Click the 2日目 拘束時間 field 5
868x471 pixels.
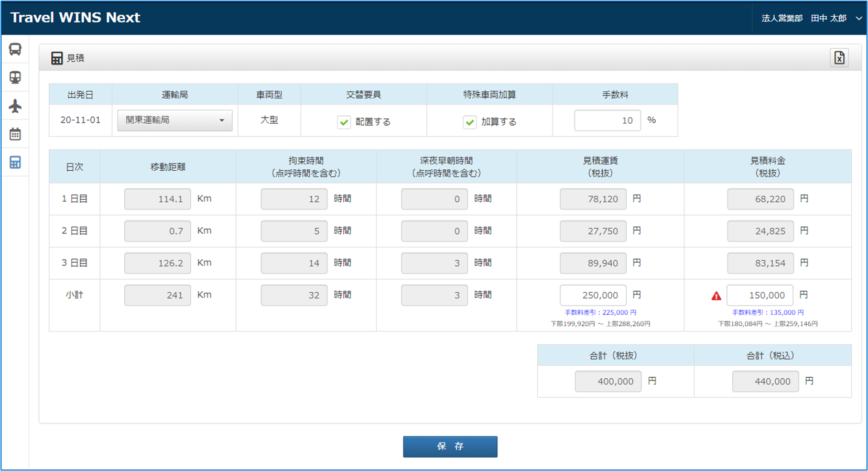tap(294, 231)
